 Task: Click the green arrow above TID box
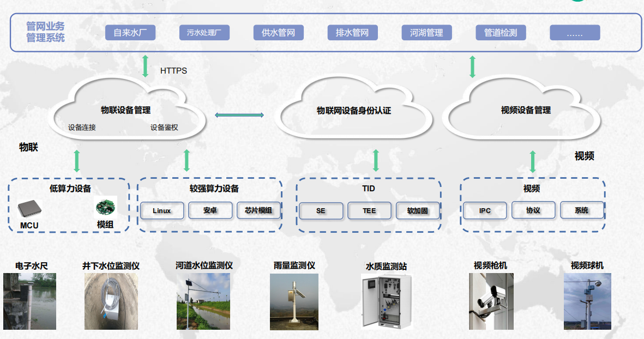(x=376, y=160)
